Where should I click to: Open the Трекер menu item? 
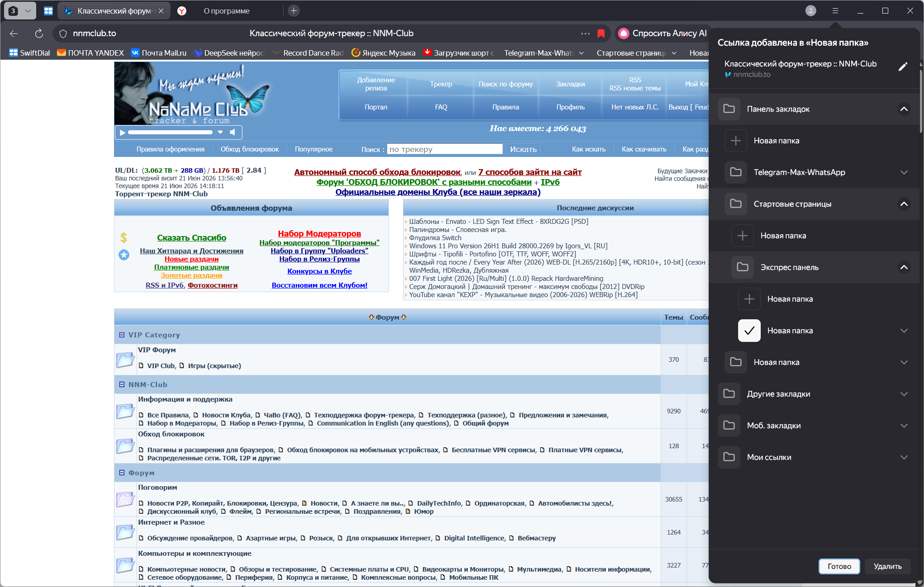coord(441,84)
